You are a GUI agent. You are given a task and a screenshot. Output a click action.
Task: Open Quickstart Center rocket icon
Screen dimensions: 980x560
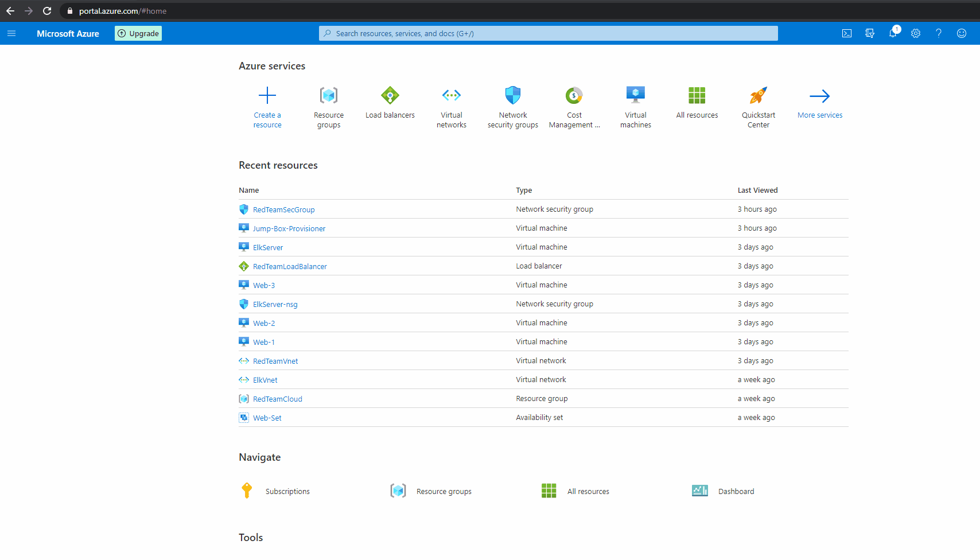click(759, 95)
